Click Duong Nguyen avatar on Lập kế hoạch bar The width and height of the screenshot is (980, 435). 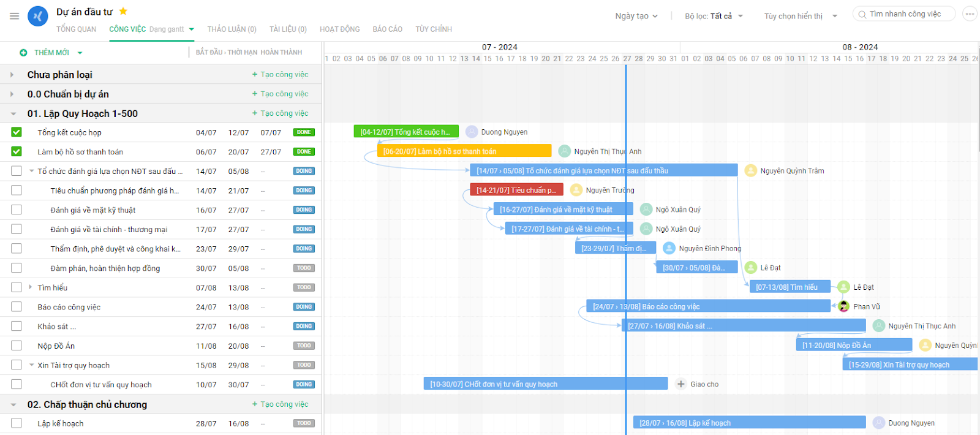tap(879, 423)
